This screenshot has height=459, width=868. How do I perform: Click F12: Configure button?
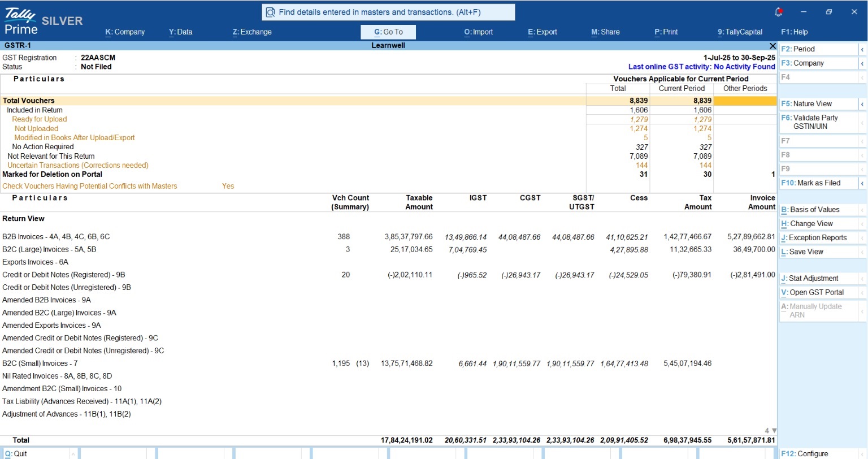tap(819, 453)
